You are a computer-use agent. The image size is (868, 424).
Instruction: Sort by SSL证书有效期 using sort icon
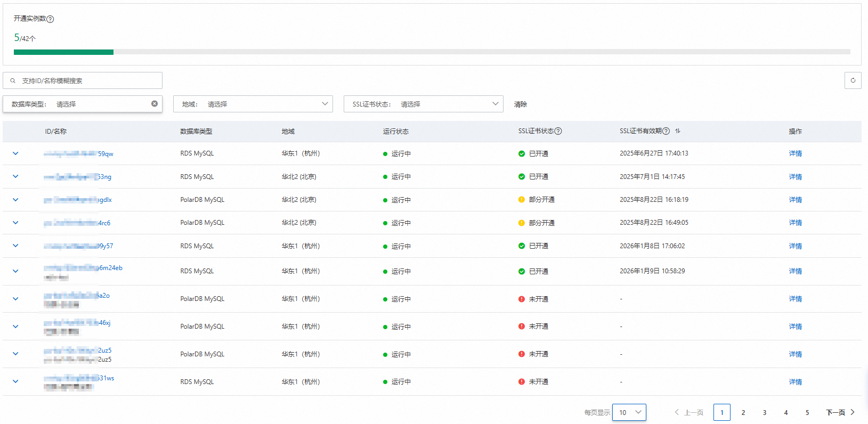(x=678, y=131)
